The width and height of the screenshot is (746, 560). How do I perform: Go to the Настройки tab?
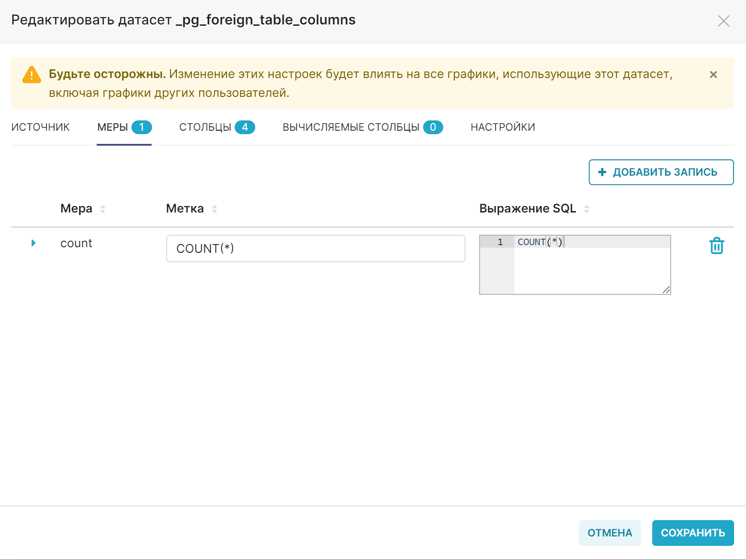[503, 127]
